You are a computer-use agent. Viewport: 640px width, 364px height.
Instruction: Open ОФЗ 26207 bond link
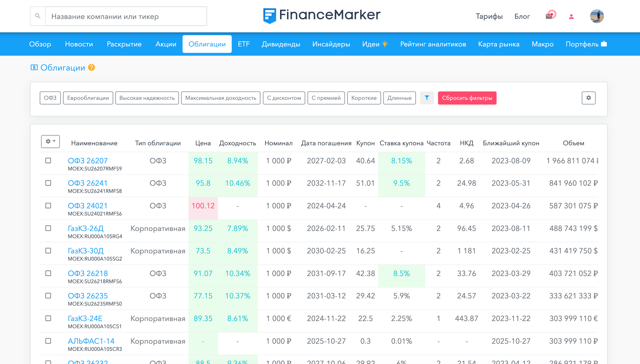click(88, 161)
